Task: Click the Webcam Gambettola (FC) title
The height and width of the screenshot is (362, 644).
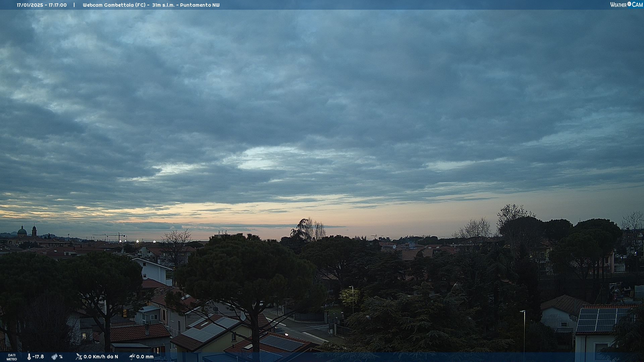Action: pos(114,5)
